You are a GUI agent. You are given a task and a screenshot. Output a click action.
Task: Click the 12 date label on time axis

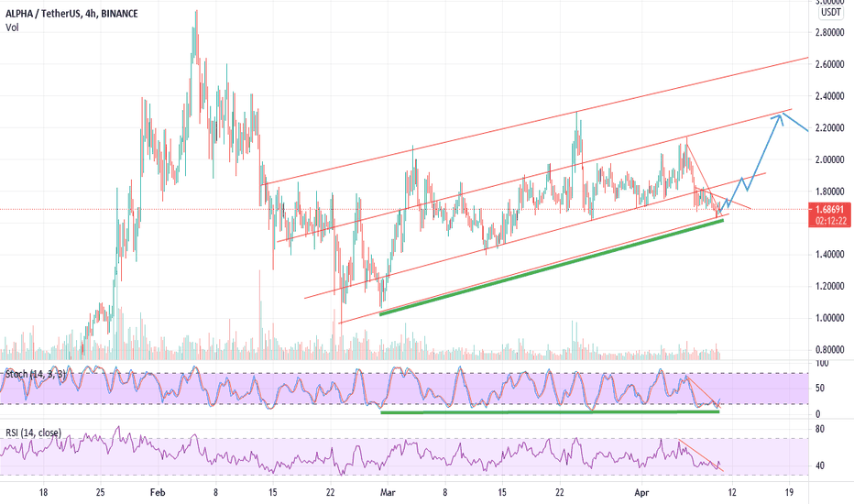point(732,493)
